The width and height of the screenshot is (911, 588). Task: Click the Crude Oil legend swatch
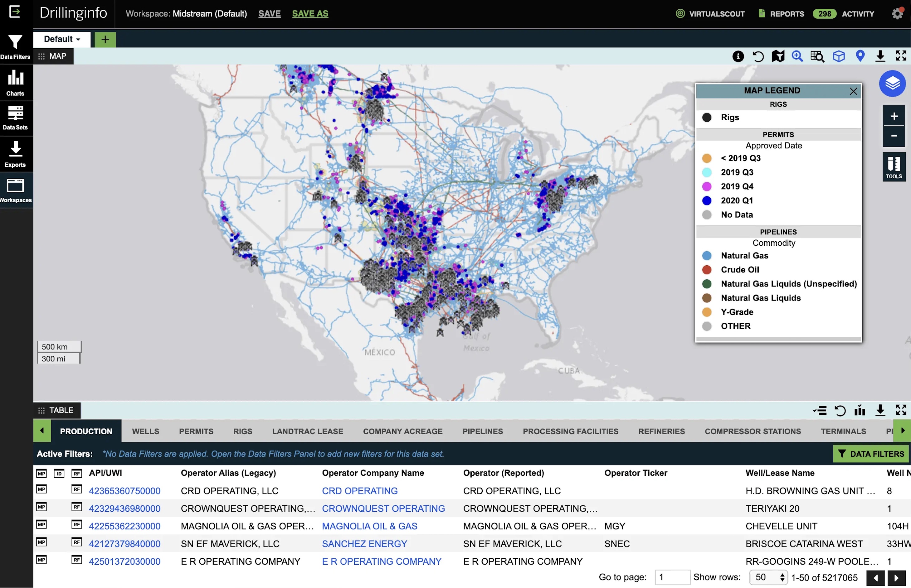tap(707, 270)
